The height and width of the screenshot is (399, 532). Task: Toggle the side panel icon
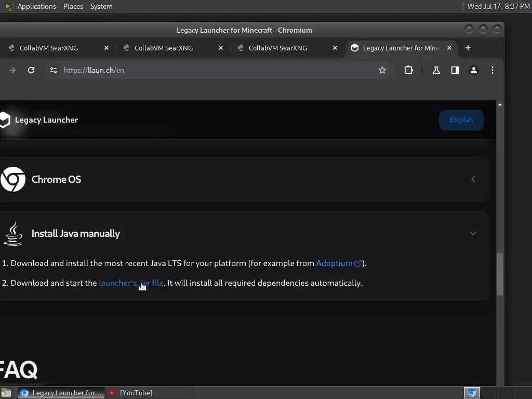pyautogui.click(x=455, y=70)
